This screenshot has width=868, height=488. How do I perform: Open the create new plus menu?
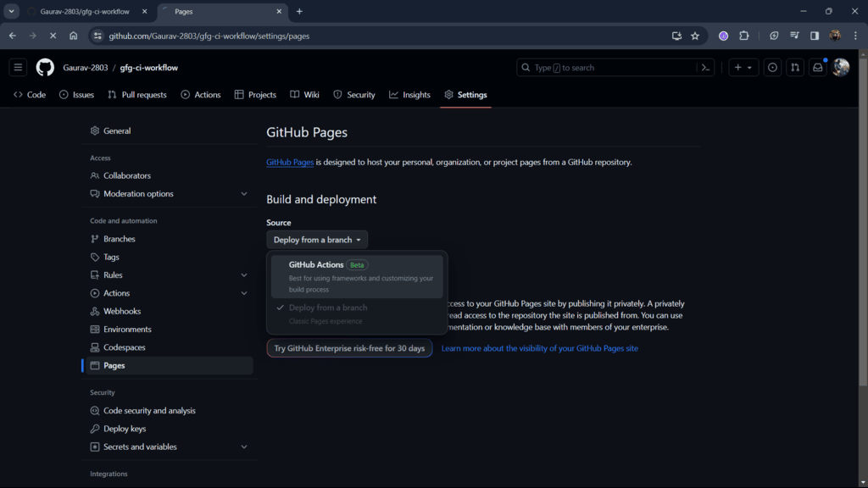(x=743, y=68)
